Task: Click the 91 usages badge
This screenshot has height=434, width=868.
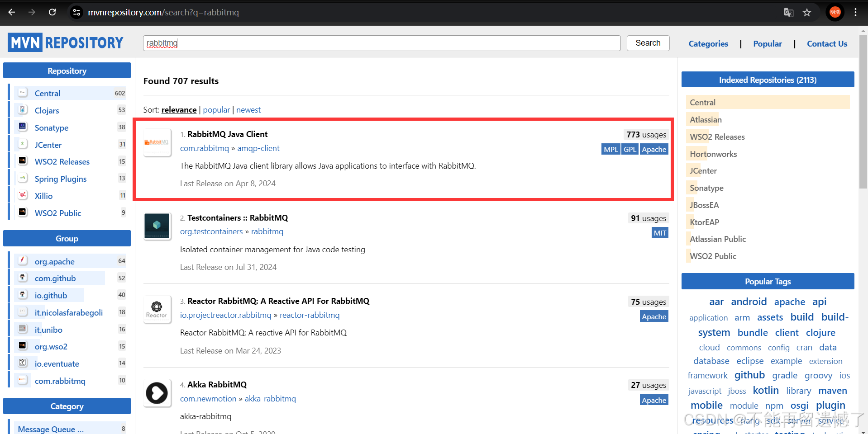Action: point(649,218)
